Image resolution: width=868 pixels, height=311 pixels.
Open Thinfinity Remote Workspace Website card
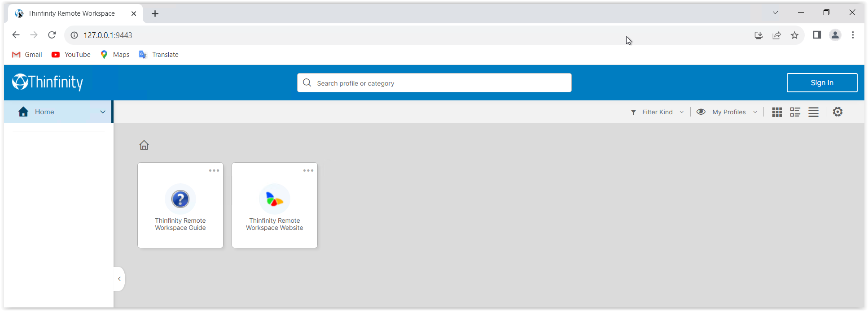coord(275,205)
